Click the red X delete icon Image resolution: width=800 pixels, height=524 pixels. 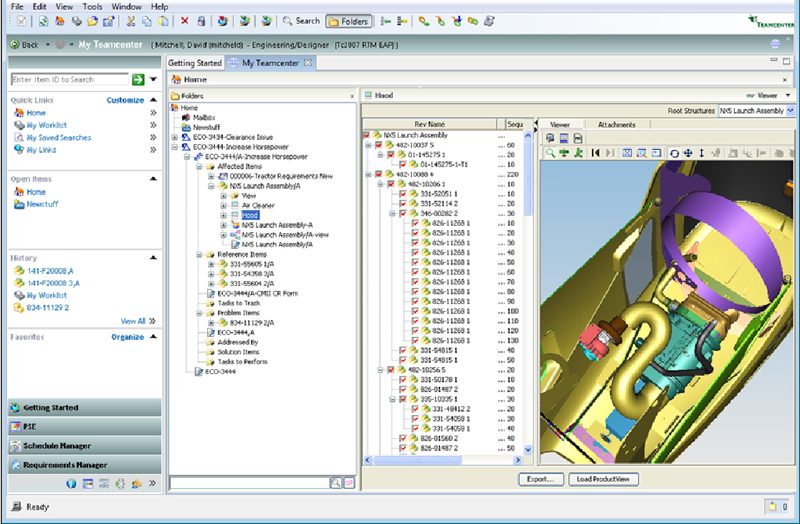tap(184, 20)
